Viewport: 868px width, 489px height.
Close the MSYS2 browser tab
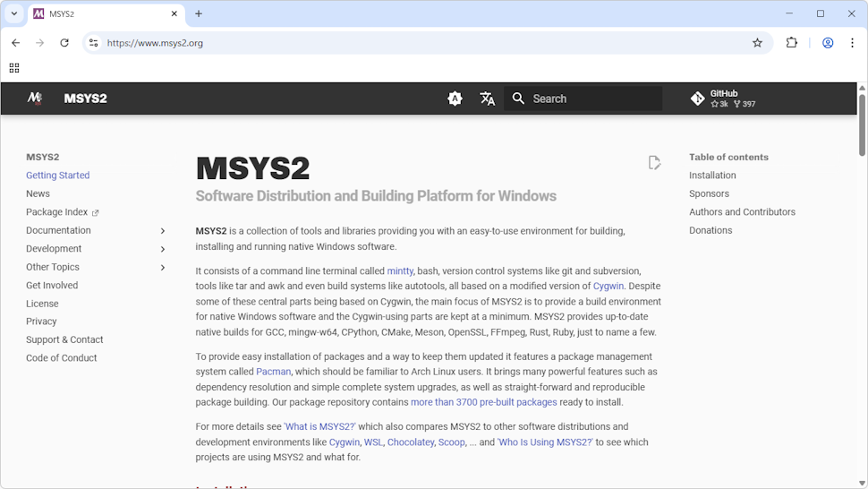point(174,13)
